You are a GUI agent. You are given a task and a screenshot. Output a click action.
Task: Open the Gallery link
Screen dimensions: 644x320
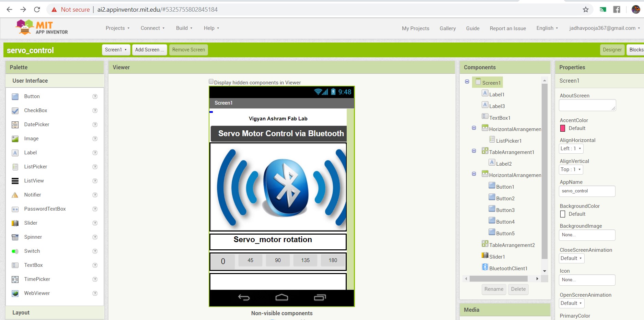448,28
